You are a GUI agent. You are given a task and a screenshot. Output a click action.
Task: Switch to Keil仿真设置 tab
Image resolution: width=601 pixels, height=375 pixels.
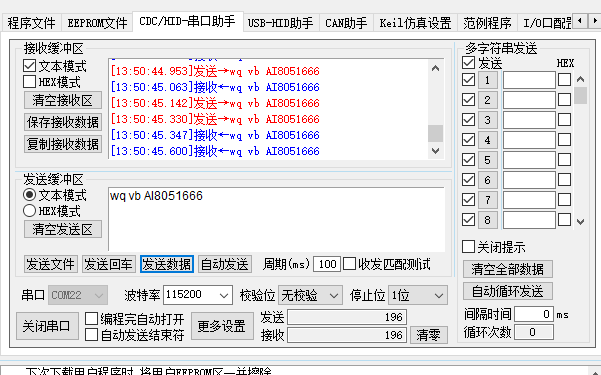coord(415,23)
